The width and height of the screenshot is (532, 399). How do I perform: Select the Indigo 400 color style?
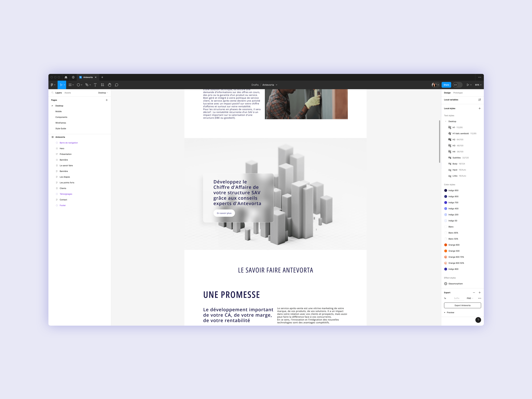[451, 209]
